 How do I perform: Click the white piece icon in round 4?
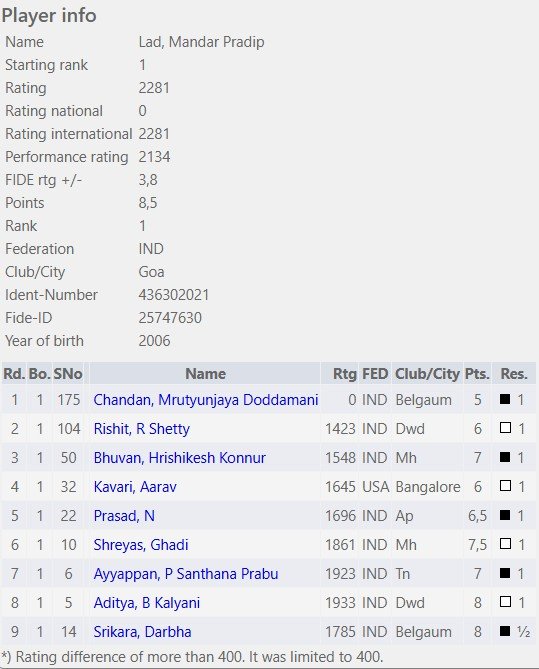coord(505,486)
